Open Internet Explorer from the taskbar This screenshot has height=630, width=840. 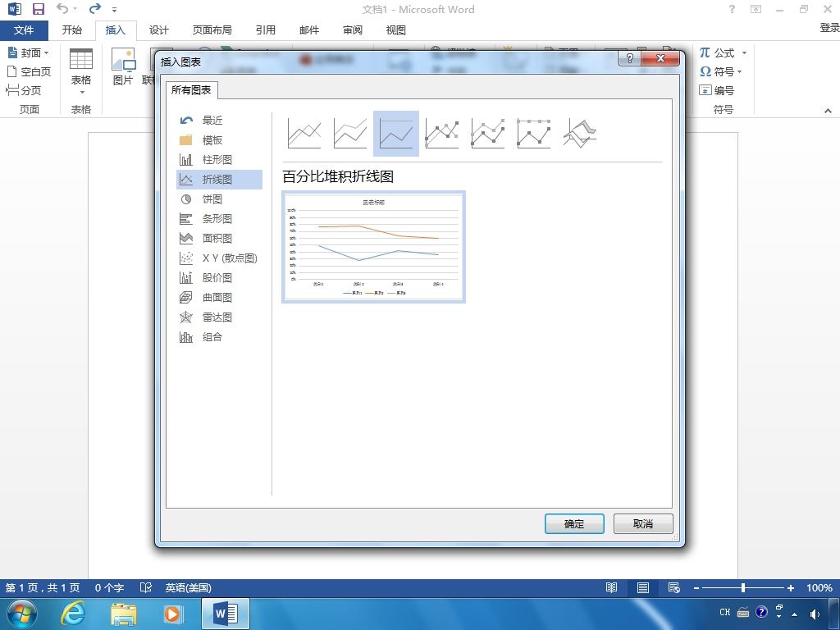click(x=73, y=613)
